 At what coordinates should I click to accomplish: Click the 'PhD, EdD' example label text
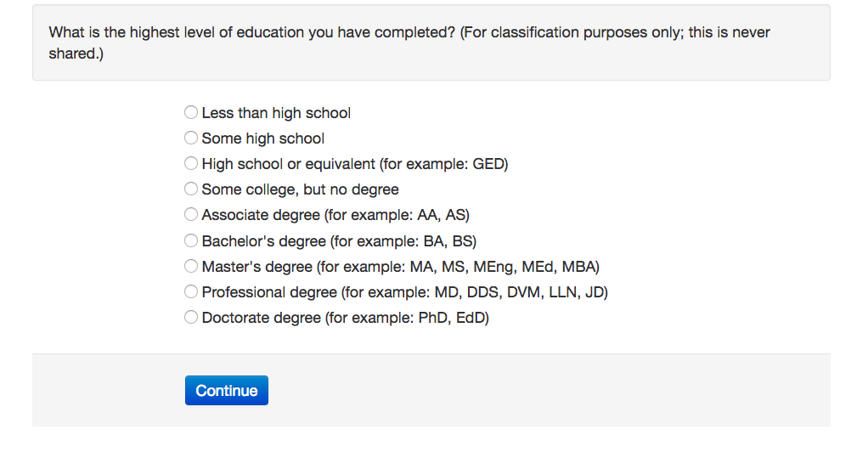453,318
